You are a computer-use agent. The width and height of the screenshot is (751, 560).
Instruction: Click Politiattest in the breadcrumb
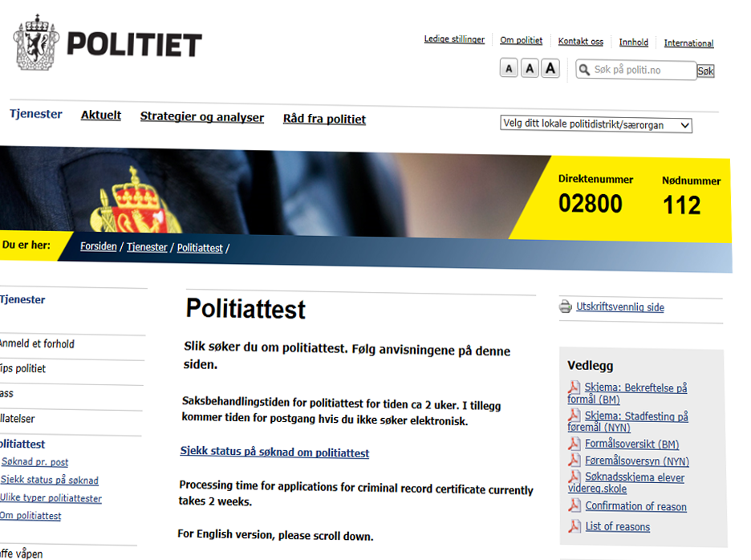[x=200, y=248]
